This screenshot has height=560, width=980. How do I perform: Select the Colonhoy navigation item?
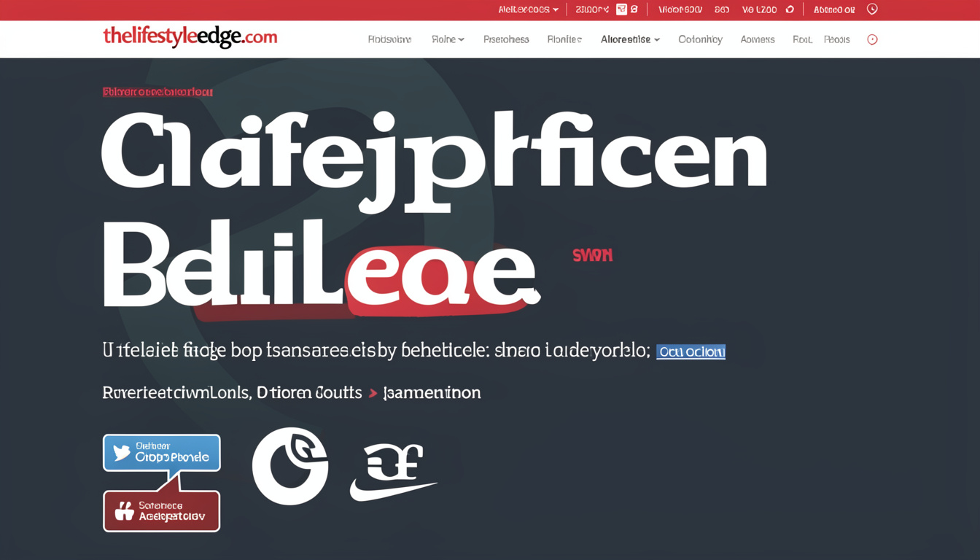pyautogui.click(x=700, y=39)
